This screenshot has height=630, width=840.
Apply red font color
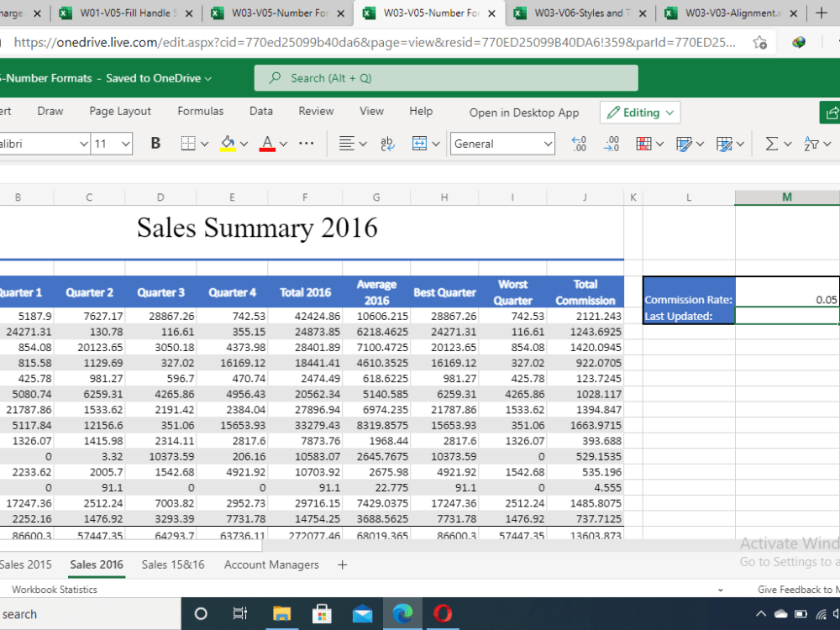click(267, 144)
